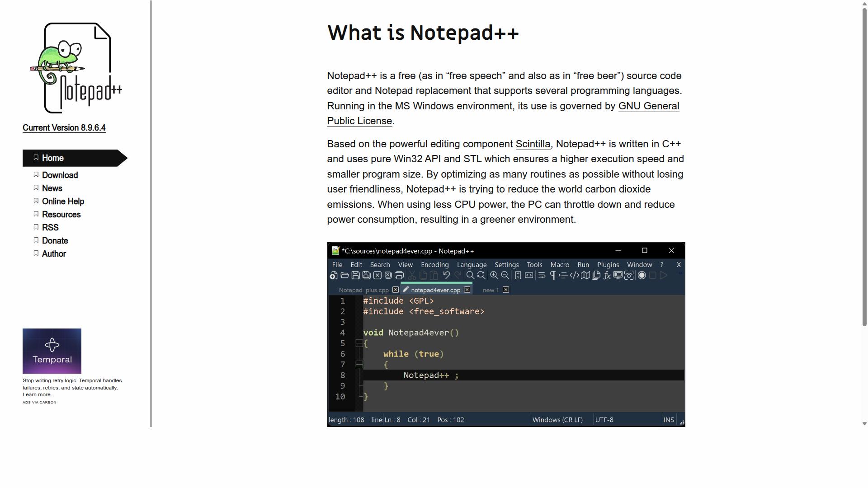
Task: Open the Edit menu
Action: coord(356,265)
